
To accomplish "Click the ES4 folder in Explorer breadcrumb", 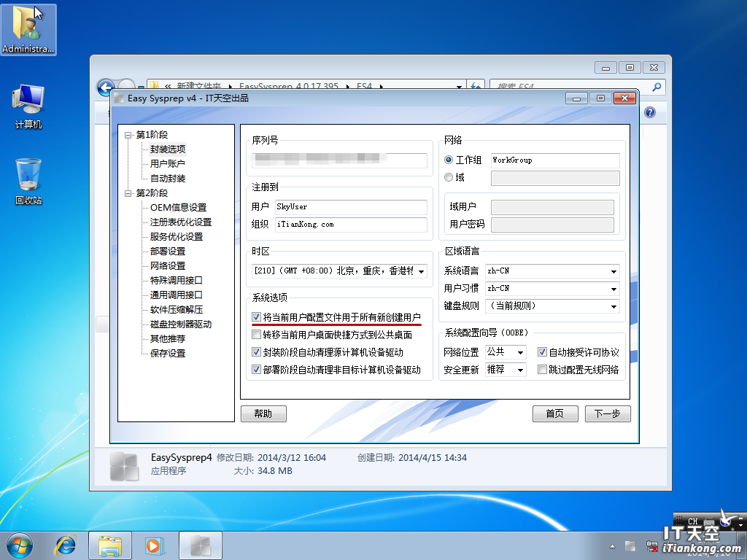I will point(364,86).
